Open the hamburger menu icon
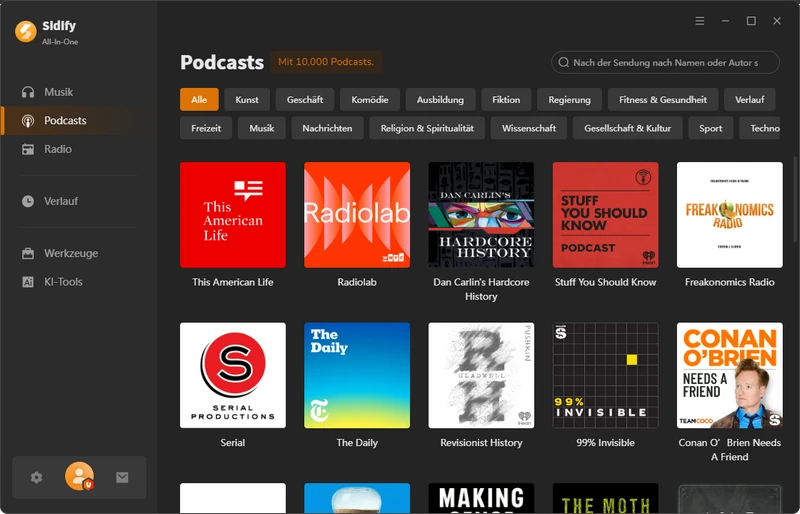800x514 pixels. click(x=700, y=21)
